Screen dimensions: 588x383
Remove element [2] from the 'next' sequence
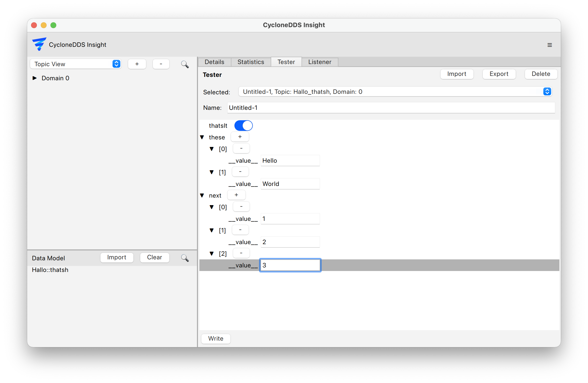point(241,253)
